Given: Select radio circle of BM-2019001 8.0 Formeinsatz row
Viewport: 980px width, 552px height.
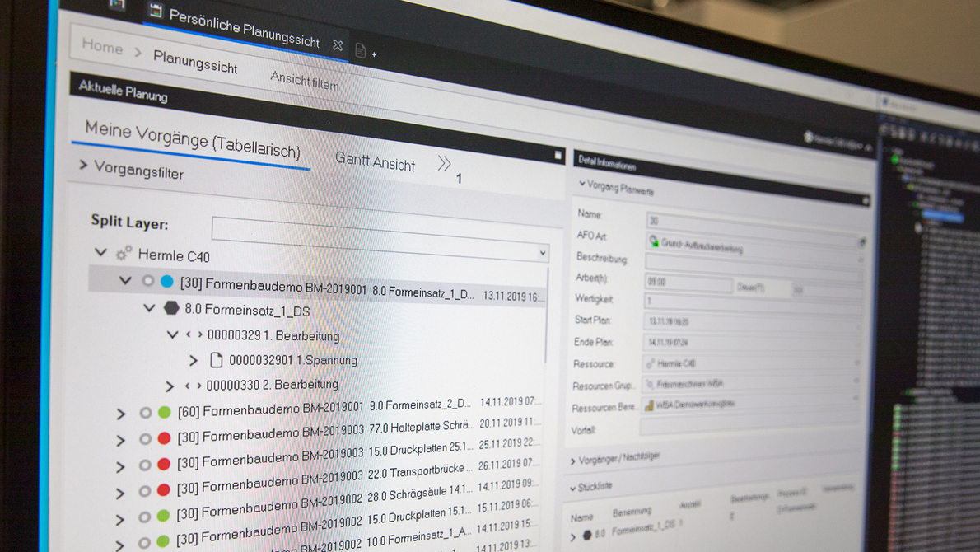Looking at the screenshot, I should click(148, 281).
